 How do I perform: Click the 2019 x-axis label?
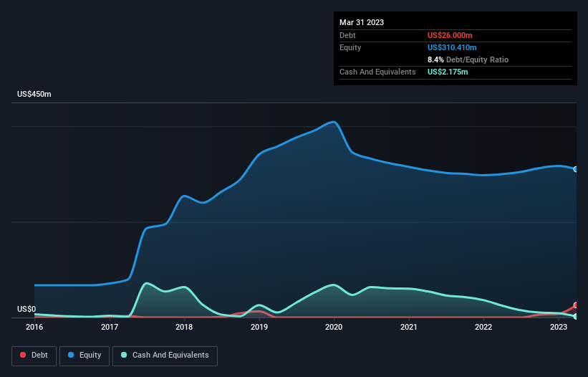(259, 327)
